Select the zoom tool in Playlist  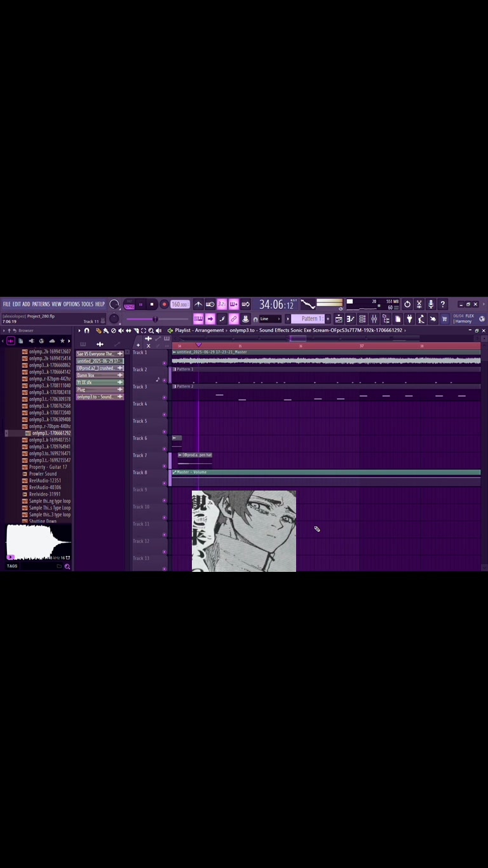[151, 330]
